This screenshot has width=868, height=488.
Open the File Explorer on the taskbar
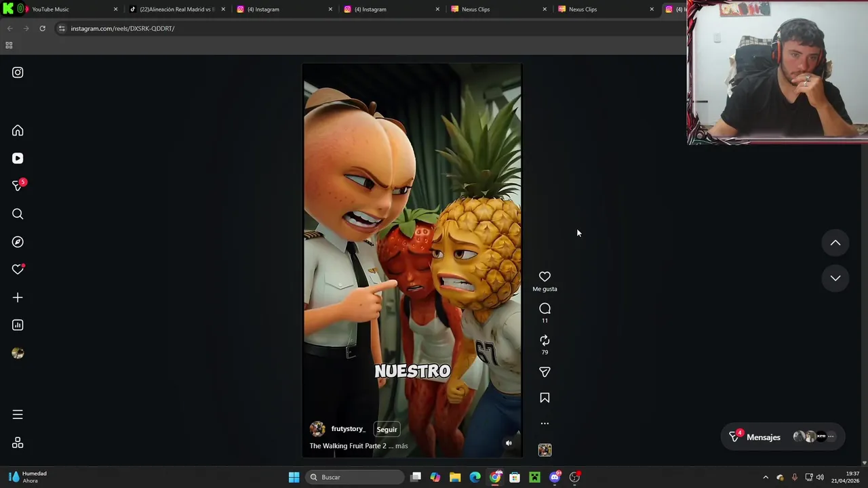point(455,477)
